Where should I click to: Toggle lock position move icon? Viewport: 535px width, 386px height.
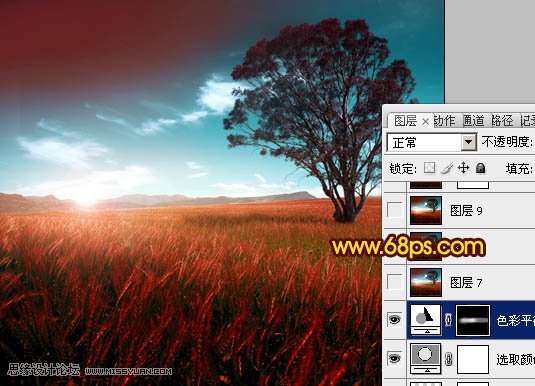463,168
